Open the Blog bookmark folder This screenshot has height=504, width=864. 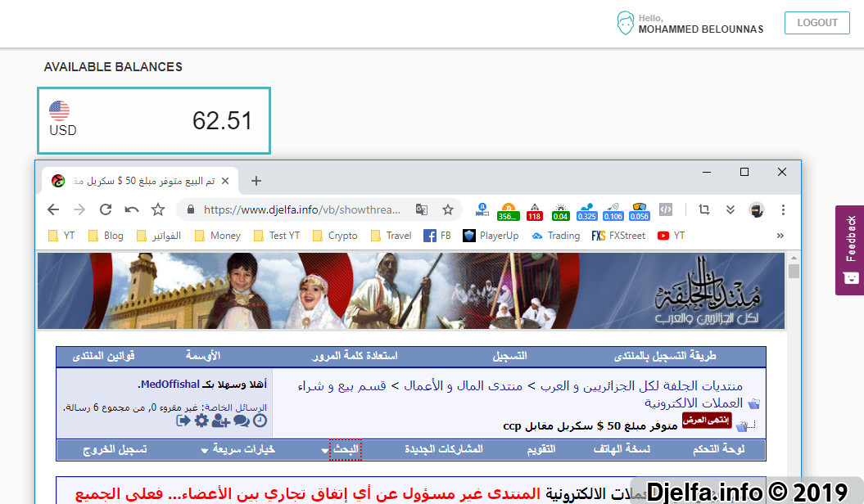point(106,236)
